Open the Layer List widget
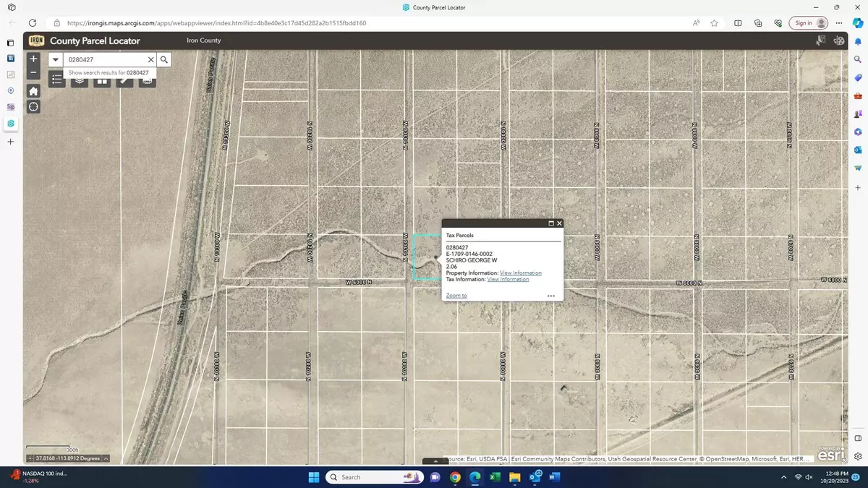This screenshot has width=868, height=488. point(79,80)
